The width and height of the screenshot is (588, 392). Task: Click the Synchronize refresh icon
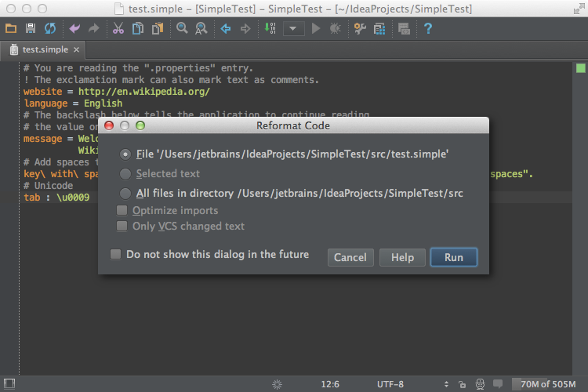[x=50, y=29]
